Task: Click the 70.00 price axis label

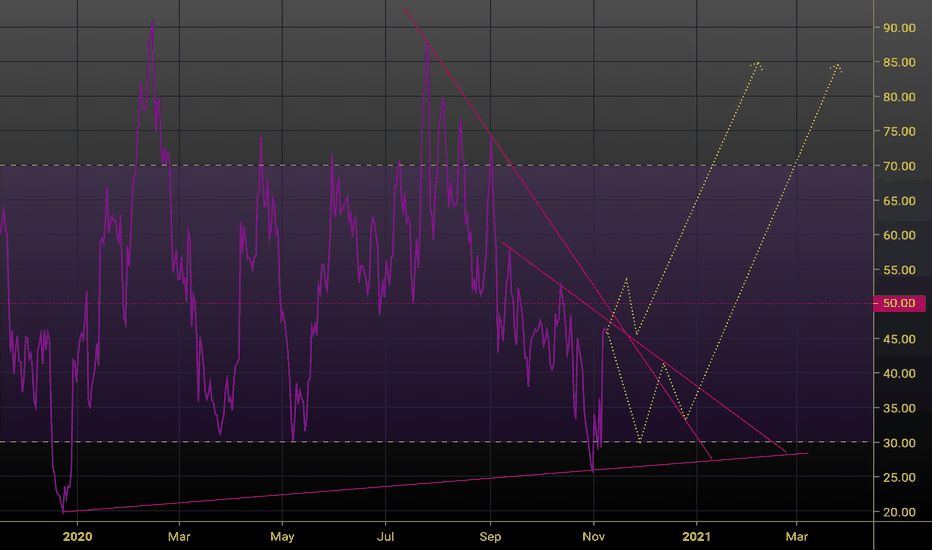Action: point(899,166)
